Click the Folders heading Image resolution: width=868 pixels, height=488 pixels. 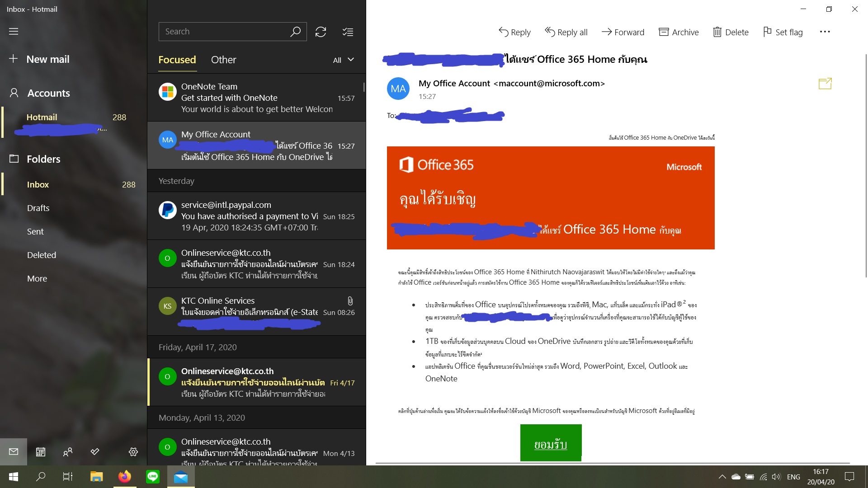43,159
